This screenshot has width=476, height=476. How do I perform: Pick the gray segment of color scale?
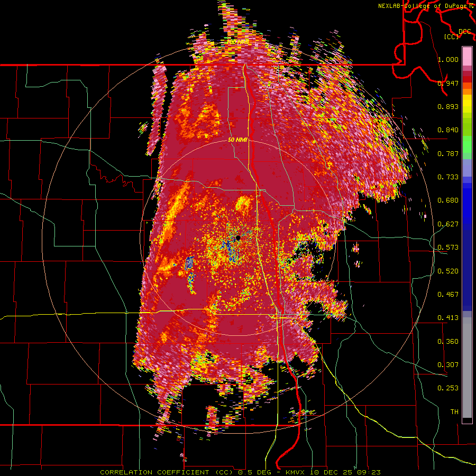(467, 368)
